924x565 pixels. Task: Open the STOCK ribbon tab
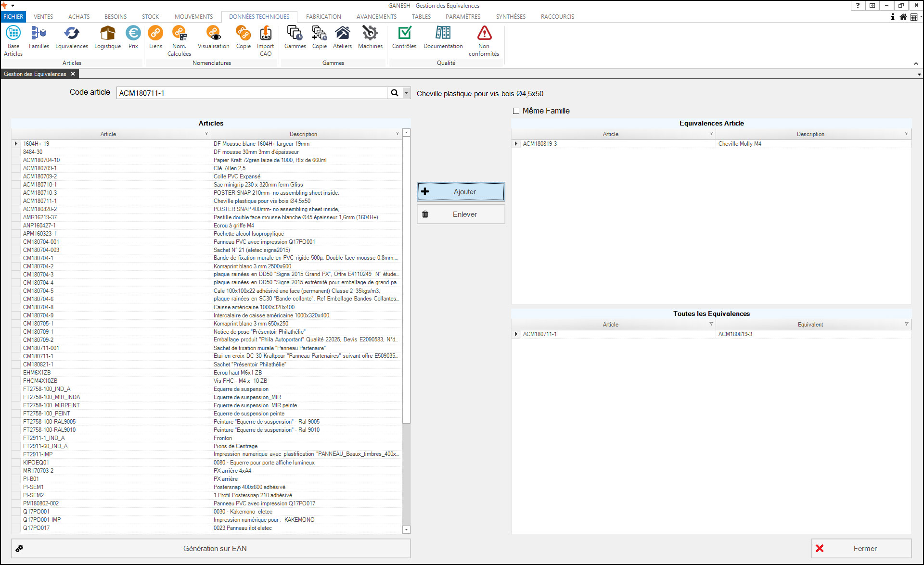point(150,16)
